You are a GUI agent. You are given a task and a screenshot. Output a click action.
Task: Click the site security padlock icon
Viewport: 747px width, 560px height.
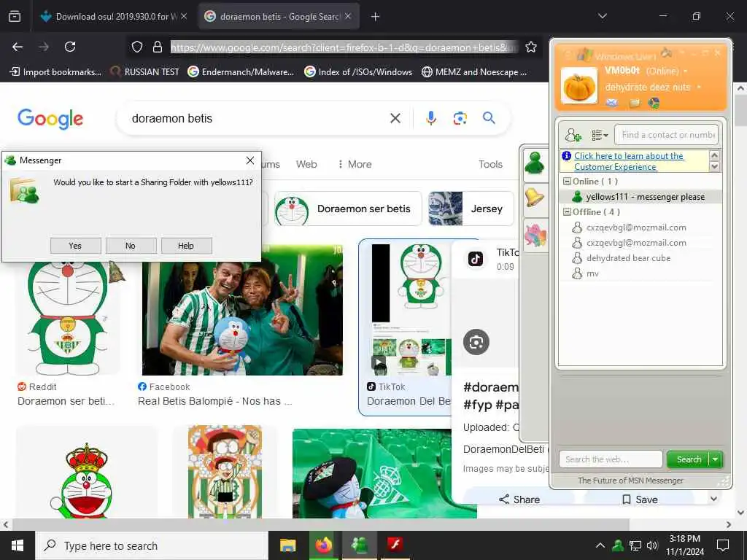click(158, 47)
